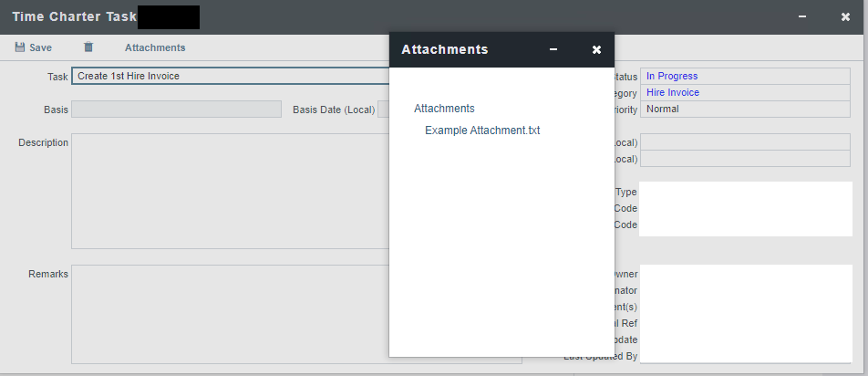The width and height of the screenshot is (868, 376).
Task: Minimize the Attachments popup dialog
Action: pyautogui.click(x=553, y=49)
